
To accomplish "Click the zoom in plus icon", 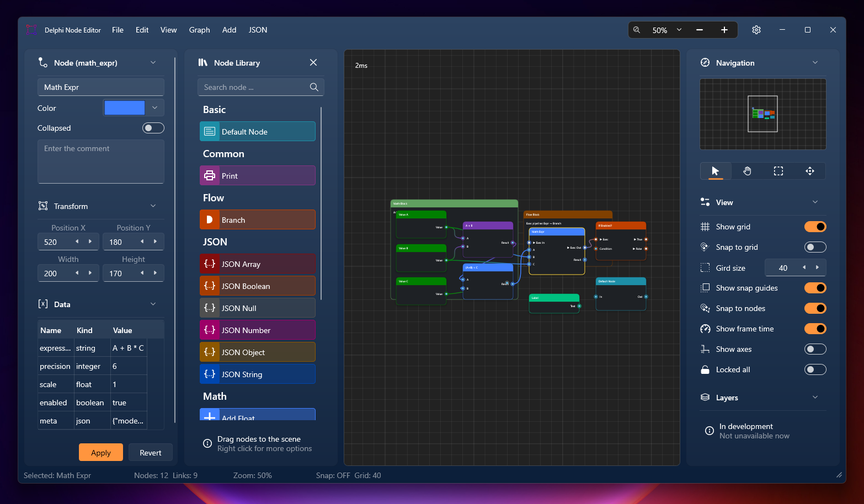I will click(x=724, y=30).
